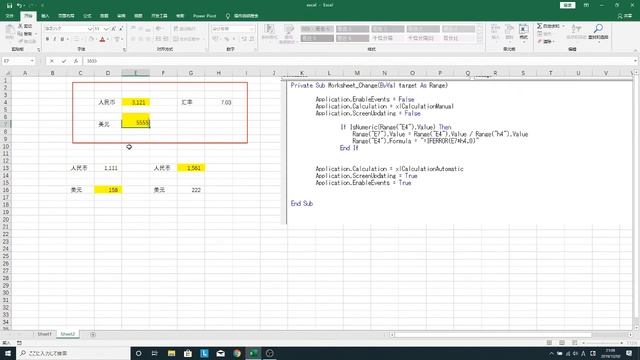Open Find and Select magnifier

pyautogui.click(x=598, y=32)
